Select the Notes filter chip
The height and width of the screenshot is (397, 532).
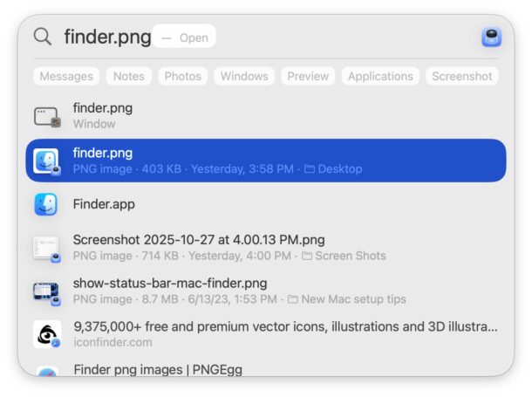[129, 76]
